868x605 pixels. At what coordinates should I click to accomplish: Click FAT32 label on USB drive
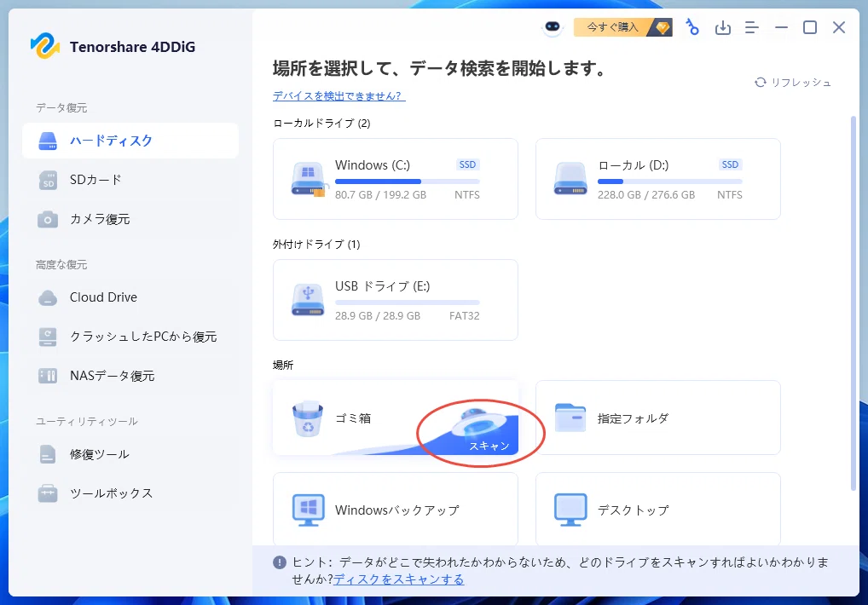click(x=465, y=316)
